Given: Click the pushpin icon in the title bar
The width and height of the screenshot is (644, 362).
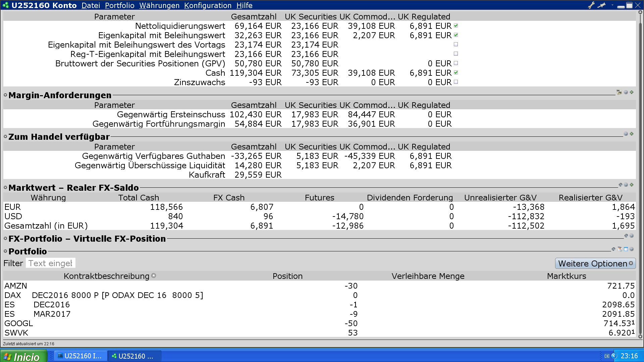Looking at the screenshot, I should tap(602, 5).
